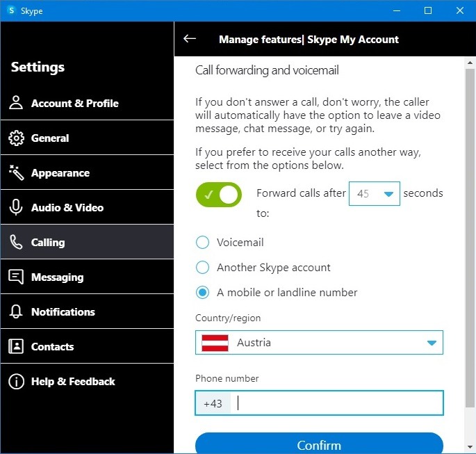Open the forward-after seconds dropdown
The width and height of the screenshot is (476, 454).
click(375, 194)
